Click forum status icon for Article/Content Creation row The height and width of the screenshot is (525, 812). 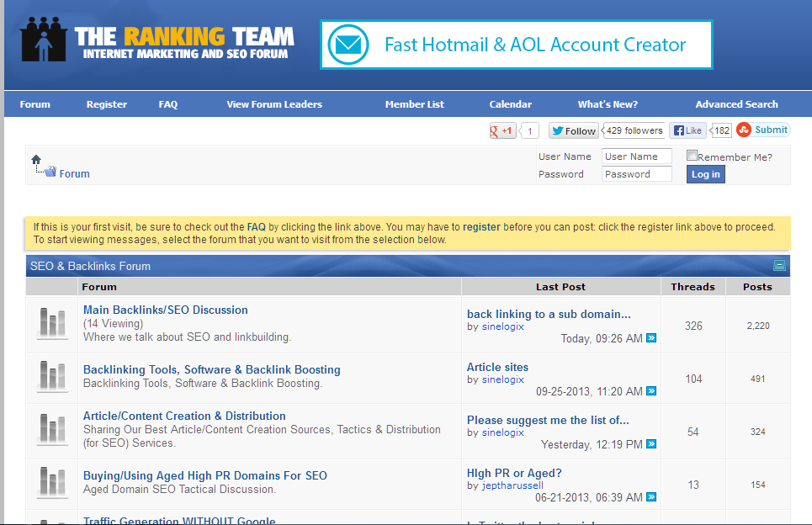(52, 430)
